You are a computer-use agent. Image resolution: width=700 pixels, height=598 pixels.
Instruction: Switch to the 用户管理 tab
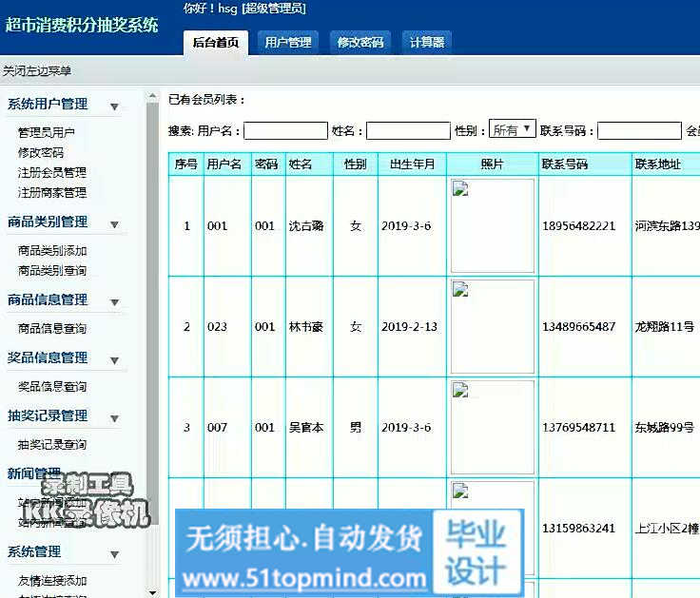pyautogui.click(x=288, y=43)
